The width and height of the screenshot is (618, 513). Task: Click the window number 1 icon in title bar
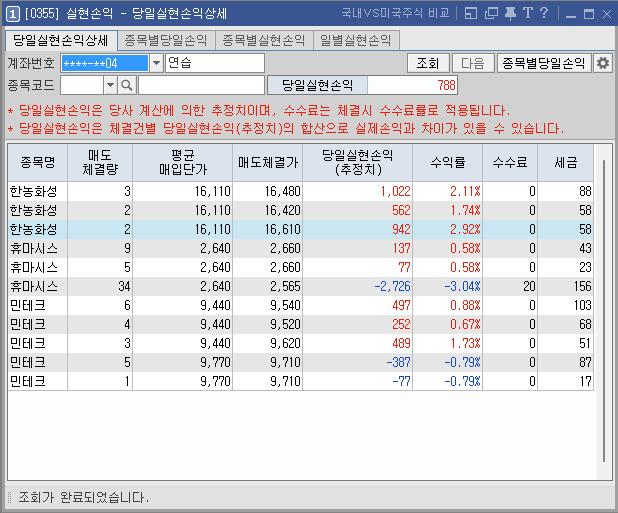tap(13, 14)
